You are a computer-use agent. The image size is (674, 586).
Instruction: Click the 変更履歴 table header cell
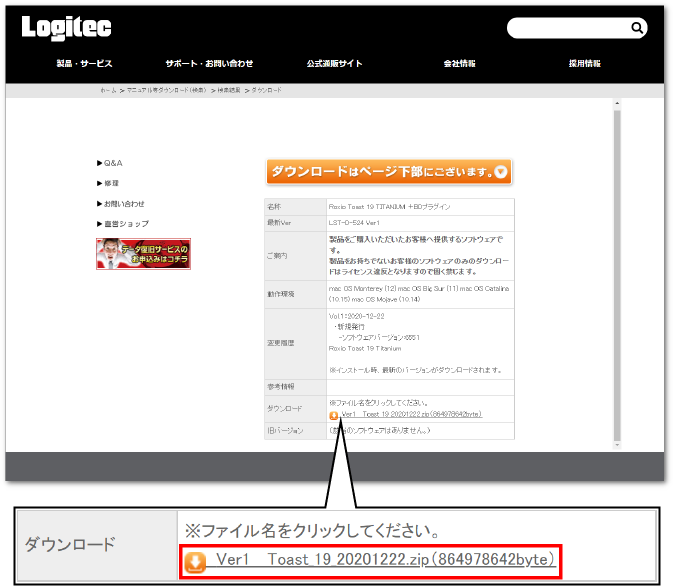(295, 344)
